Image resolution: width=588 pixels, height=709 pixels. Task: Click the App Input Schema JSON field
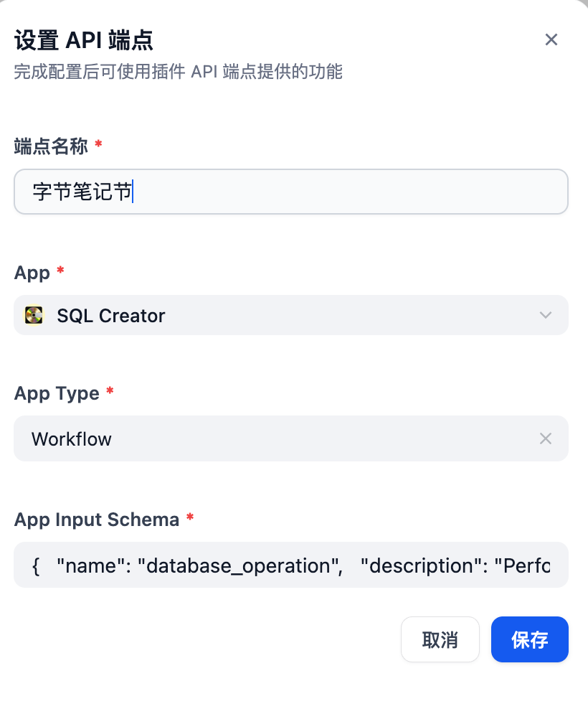291,565
